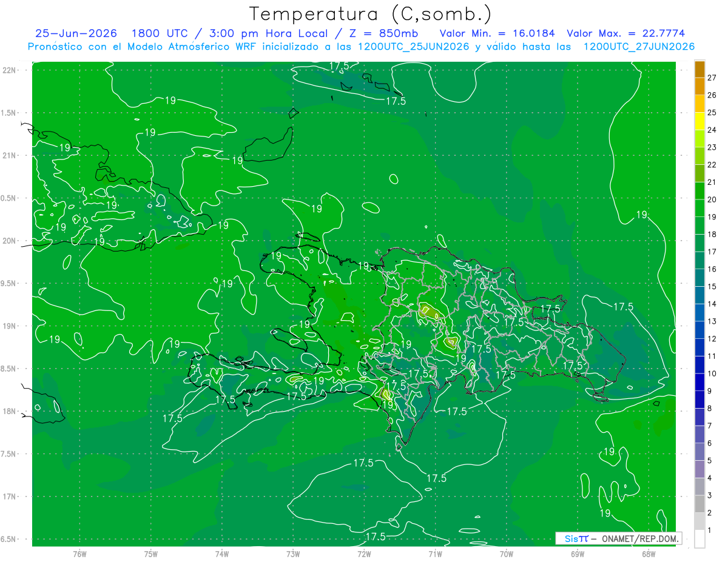Click the '20N' latitude axis label

click(10, 241)
